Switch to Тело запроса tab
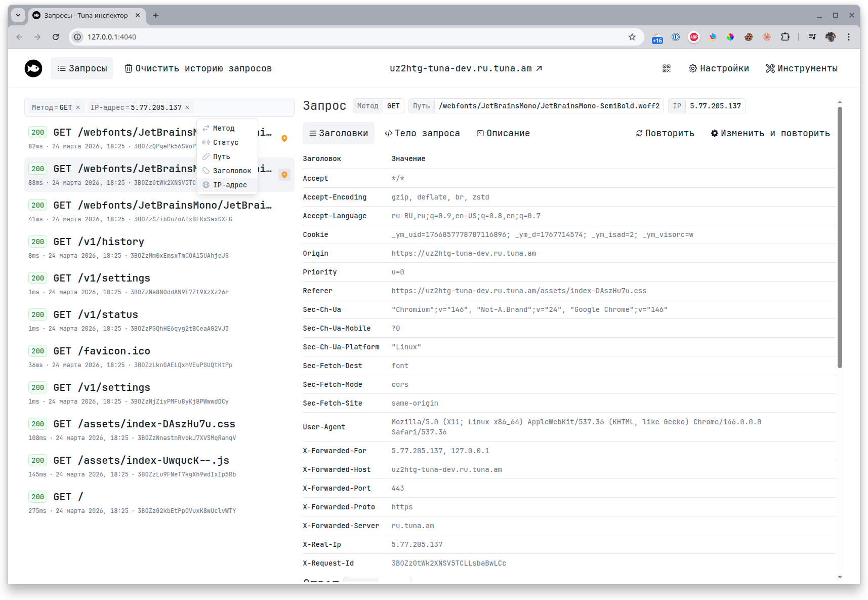868x600 pixels. tap(422, 133)
